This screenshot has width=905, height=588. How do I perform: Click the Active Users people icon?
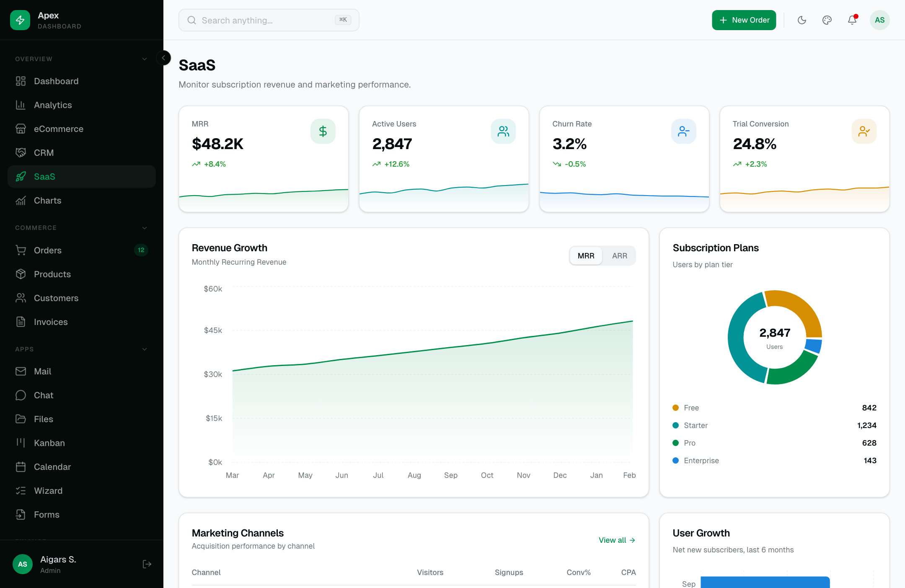point(504,132)
